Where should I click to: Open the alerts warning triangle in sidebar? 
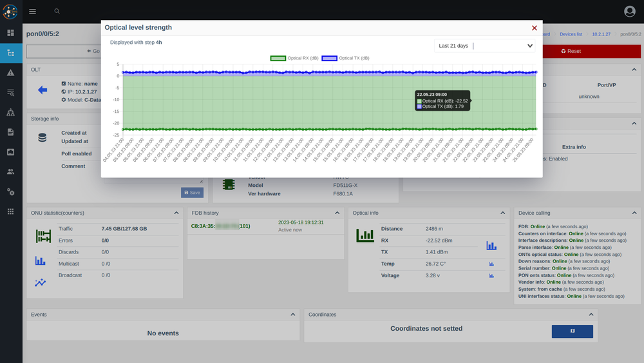(x=10, y=73)
